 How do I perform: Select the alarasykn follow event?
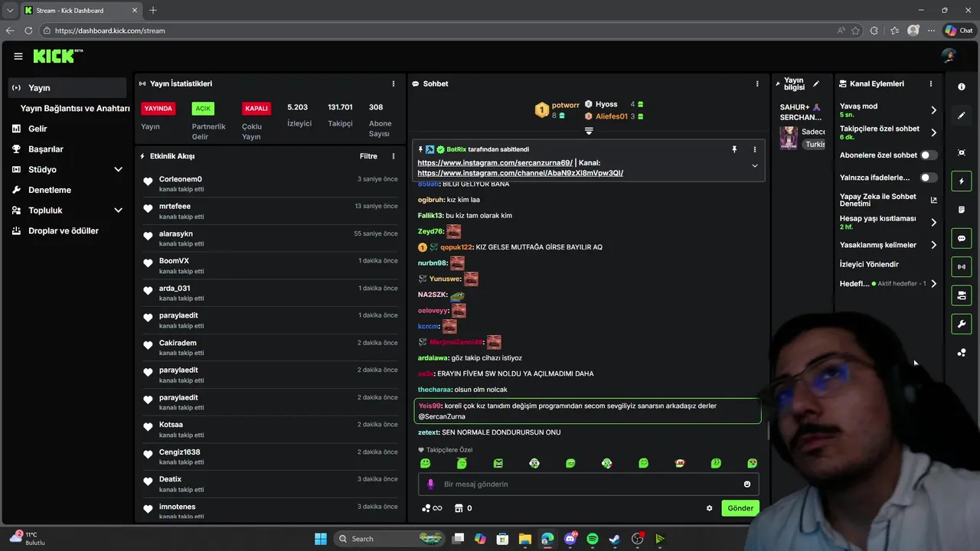pyautogui.click(x=269, y=238)
